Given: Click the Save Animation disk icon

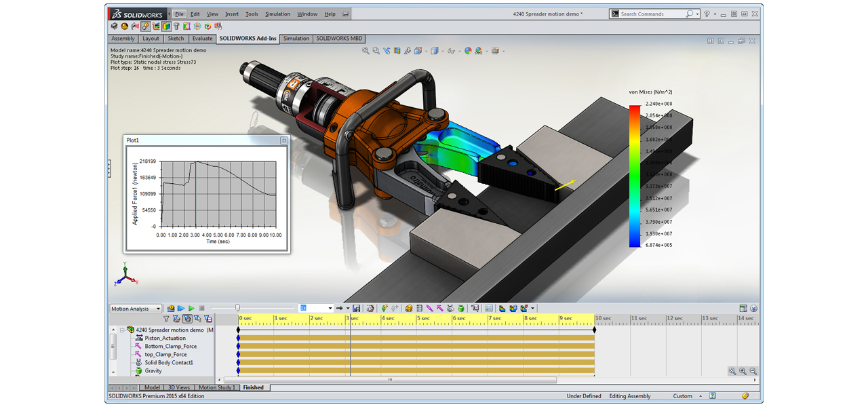Looking at the screenshot, I should pos(356,309).
